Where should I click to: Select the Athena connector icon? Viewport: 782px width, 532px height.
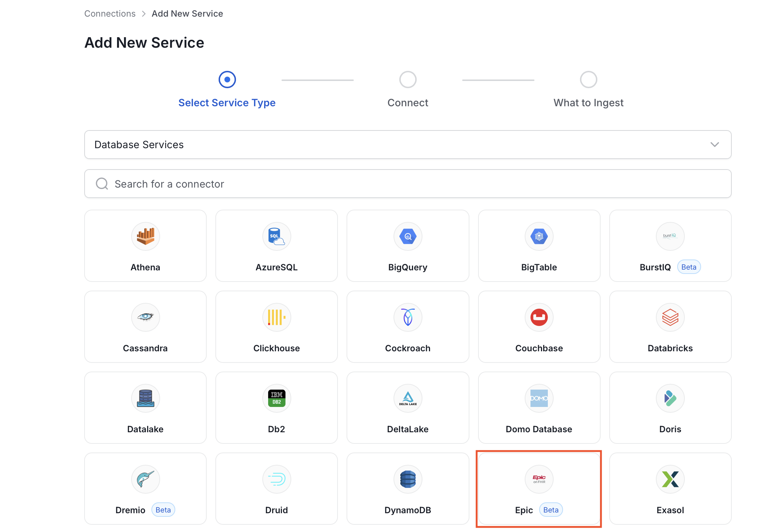pyautogui.click(x=145, y=236)
